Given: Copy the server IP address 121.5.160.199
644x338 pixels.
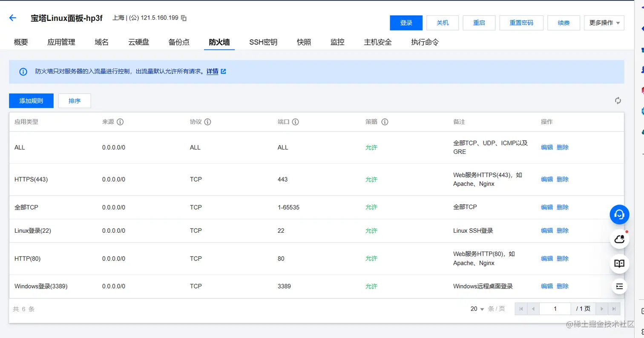Looking at the screenshot, I should click(184, 18).
